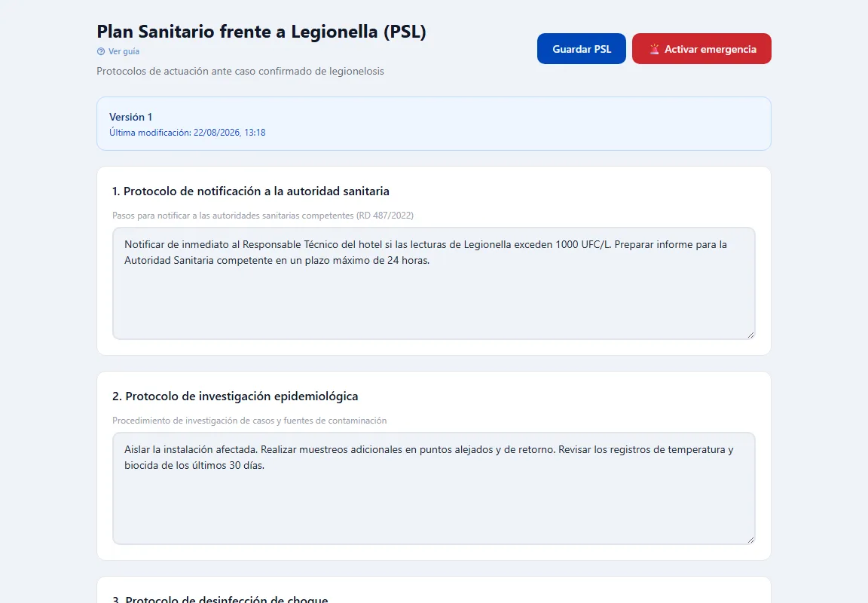Screen dimensions: 868x603
Task: Grab the resize handle of notification textarea
Action: [x=750, y=335]
